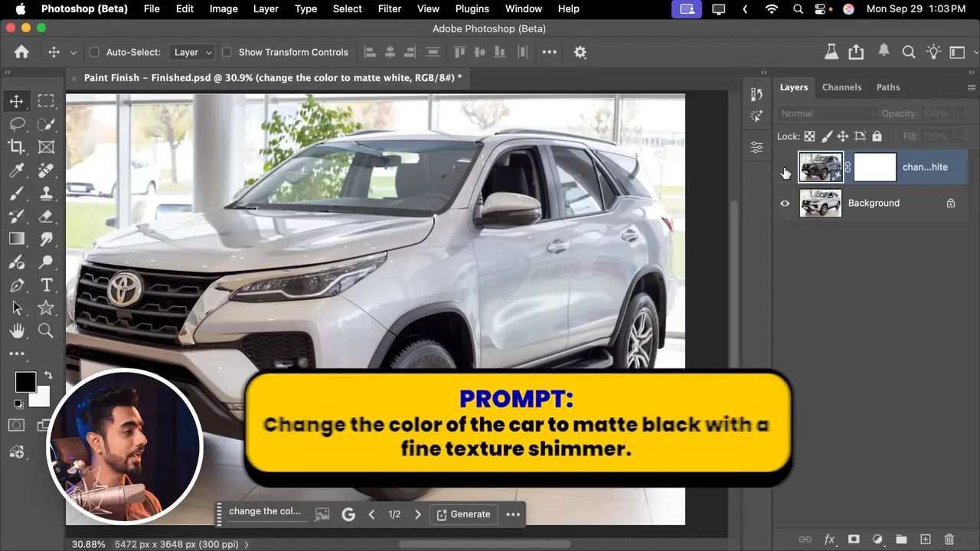
Task: Open the Gemini model selector G icon
Action: click(348, 514)
